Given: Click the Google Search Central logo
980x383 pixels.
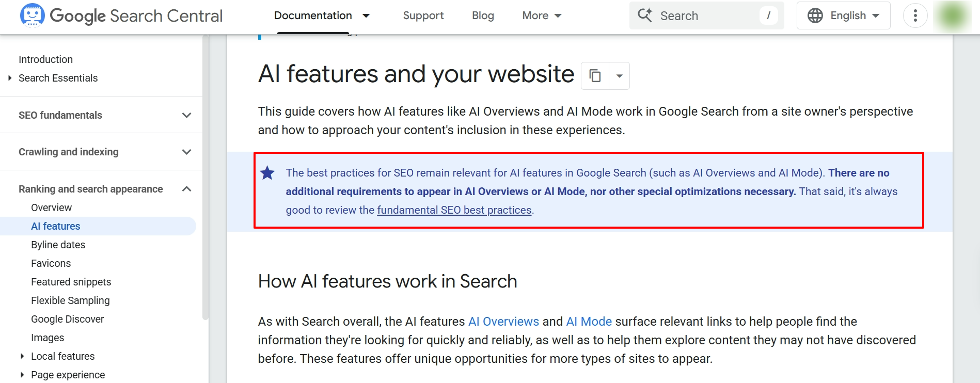Looking at the screenshot, I should coord(121,15).
